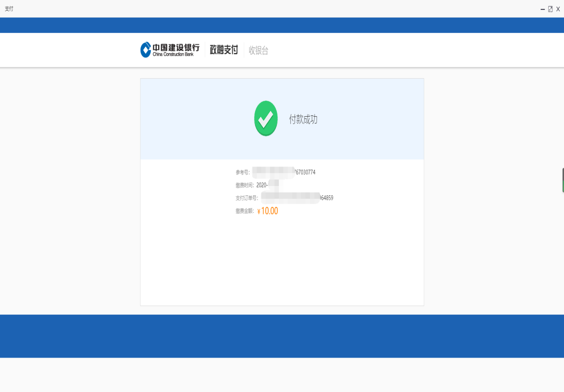
Task: Click the 付款成功 status message
Action: pos(303,120)
